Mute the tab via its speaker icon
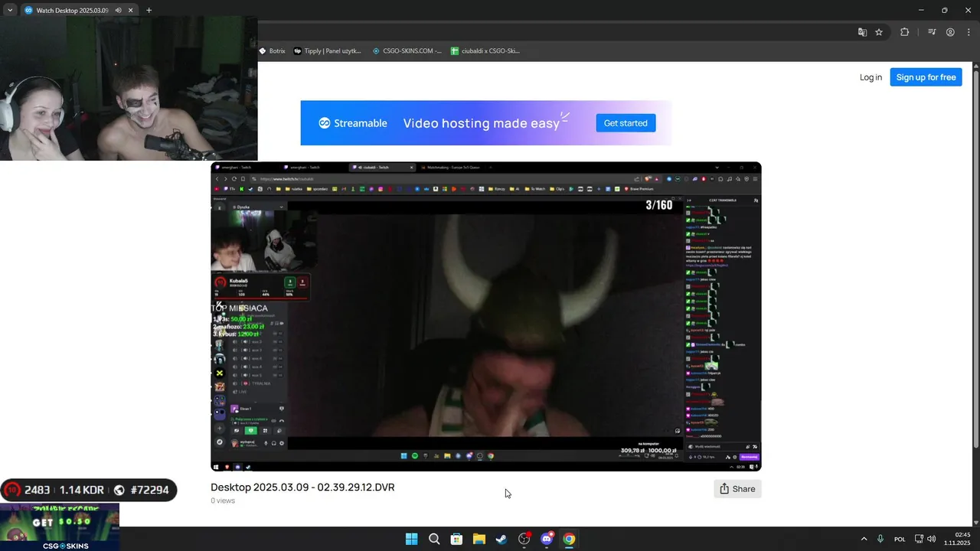Viewport: 980px width, 551px height. tap(118, 10)
